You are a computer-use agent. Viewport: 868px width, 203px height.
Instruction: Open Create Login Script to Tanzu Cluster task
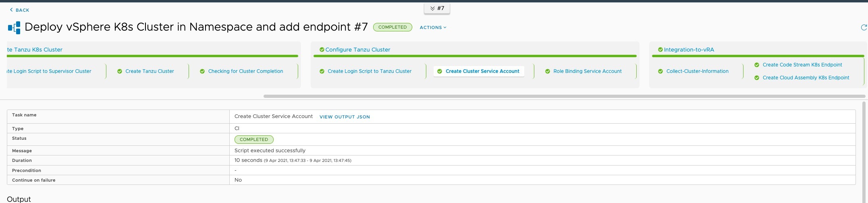pos(370,71)
